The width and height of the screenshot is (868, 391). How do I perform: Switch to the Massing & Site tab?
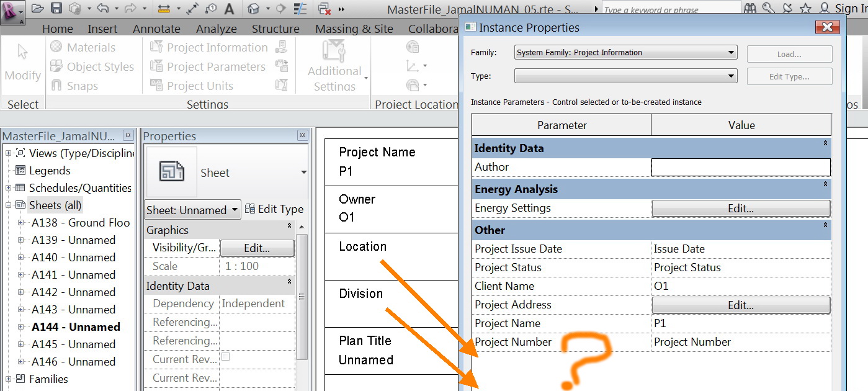tap(354, 29)
